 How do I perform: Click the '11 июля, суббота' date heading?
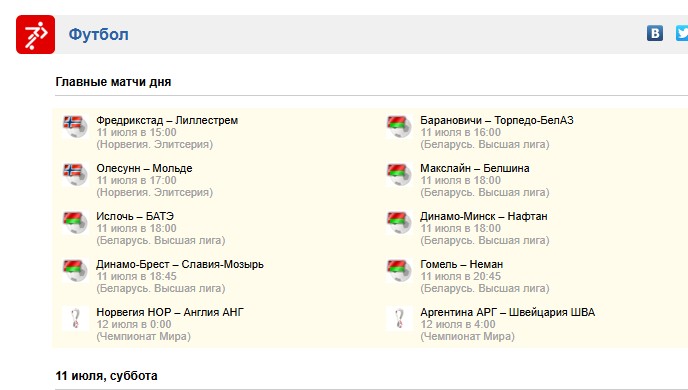click(107, 376)
